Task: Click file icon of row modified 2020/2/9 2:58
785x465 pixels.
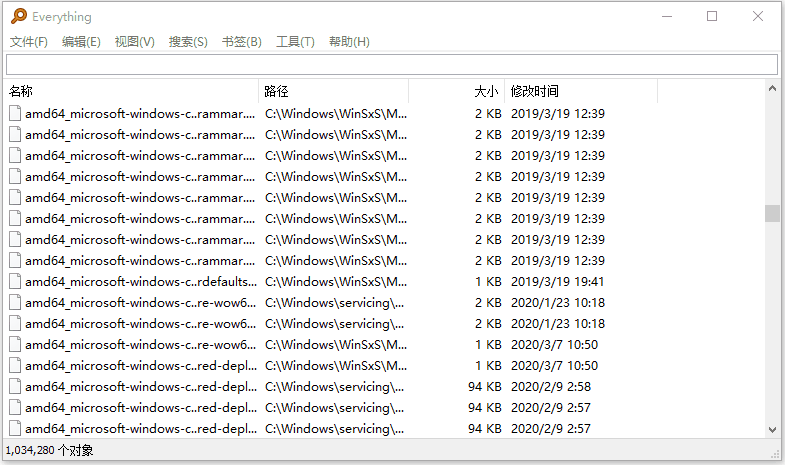Action: coord(15,387)
